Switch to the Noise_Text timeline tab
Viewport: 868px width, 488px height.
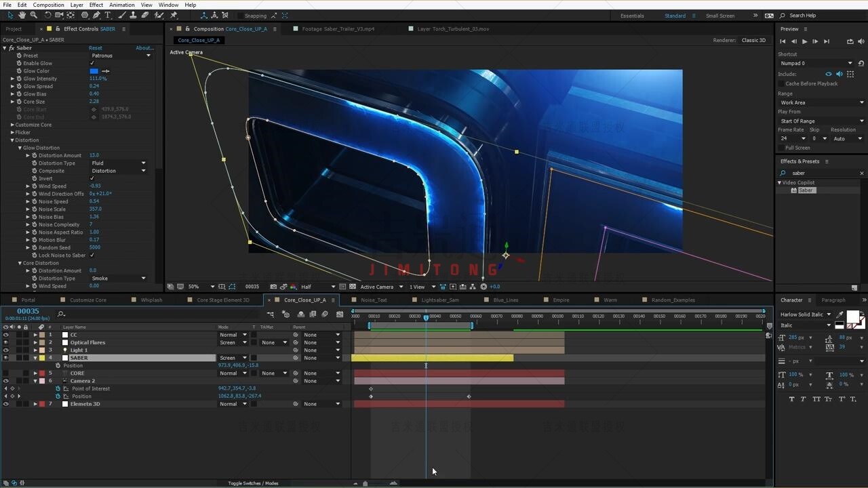tap(374, 300)
